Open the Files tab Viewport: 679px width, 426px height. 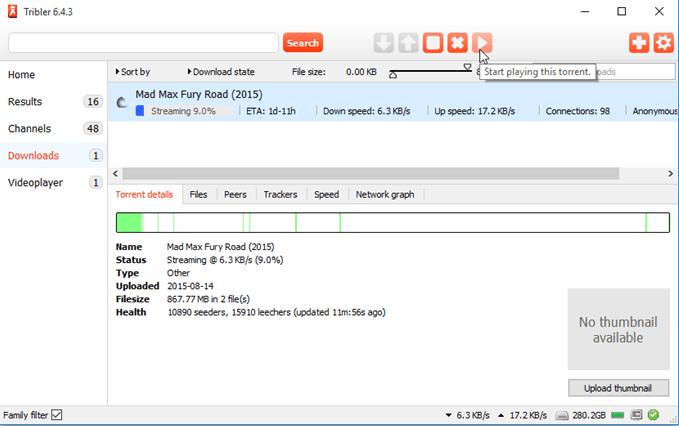198,195
